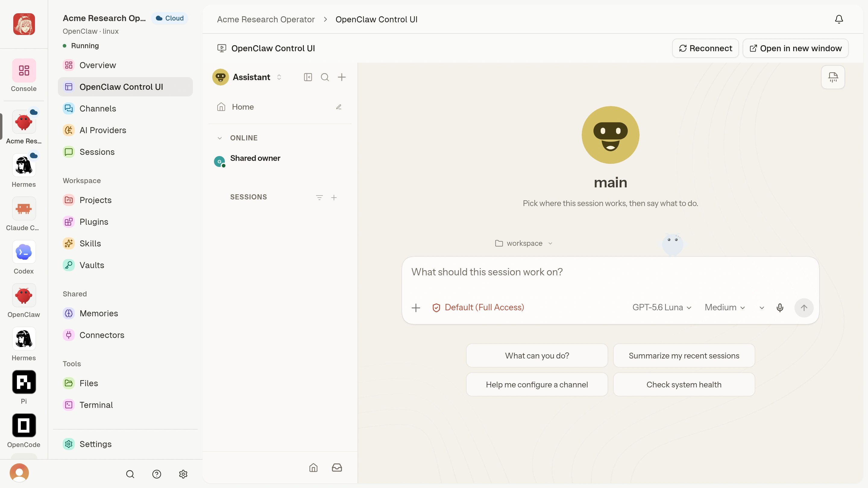Click the Acme Research Operator breadcrumb
The height and width of the screenshot is (488, 868).
tap(266, 19)
